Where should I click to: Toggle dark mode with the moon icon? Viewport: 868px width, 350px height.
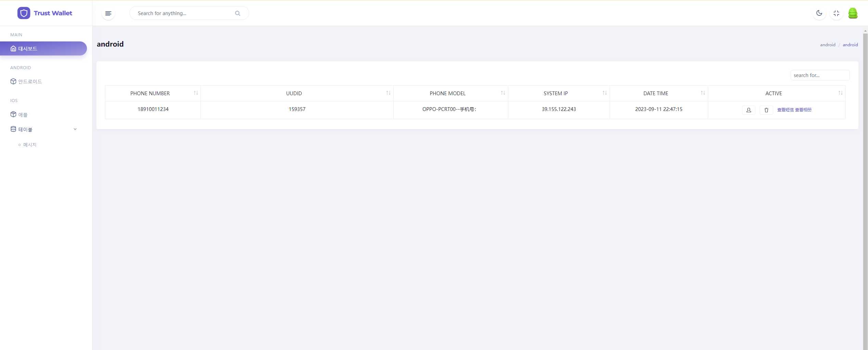coord(819,13)
